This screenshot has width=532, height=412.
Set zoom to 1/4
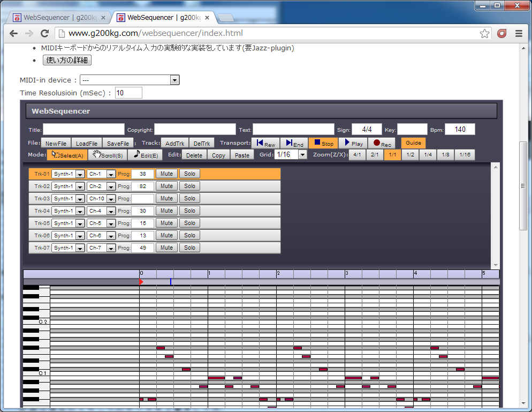[428, 155]
